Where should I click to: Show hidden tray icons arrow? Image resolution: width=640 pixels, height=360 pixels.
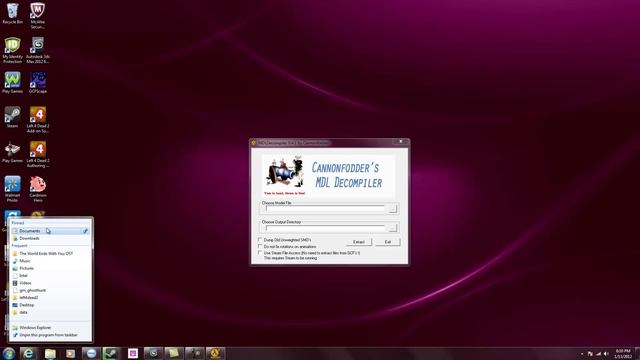582,353
